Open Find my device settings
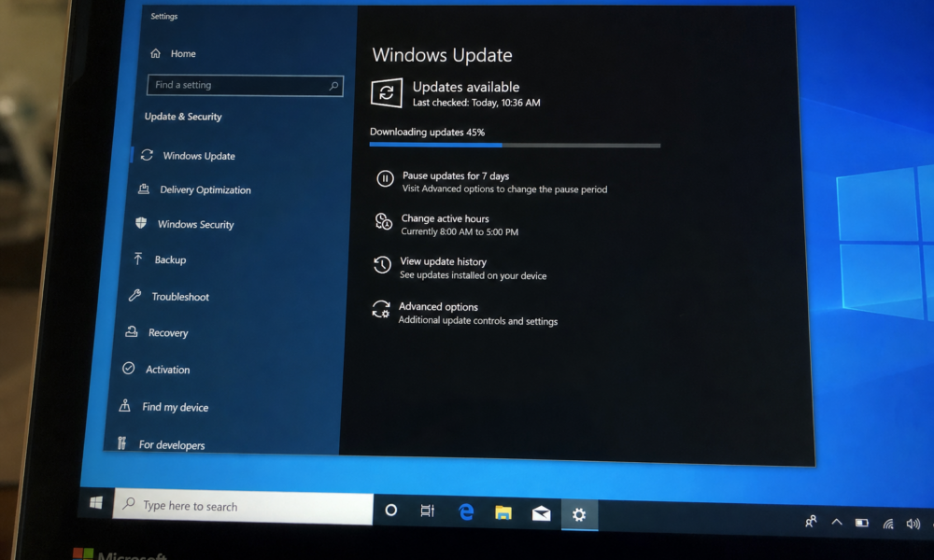Image resolution: width=934 pixels, height=560 pixels. 176,407
